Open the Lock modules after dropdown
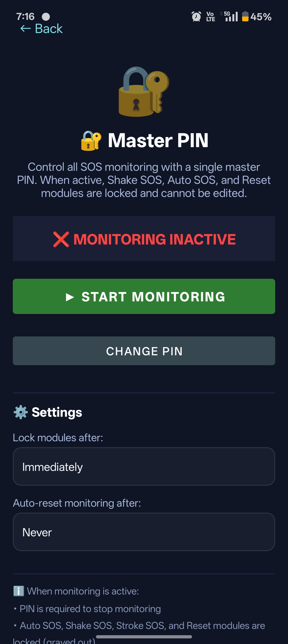Image resolution: width=288 pixels, height=644 pixels. 144,466
